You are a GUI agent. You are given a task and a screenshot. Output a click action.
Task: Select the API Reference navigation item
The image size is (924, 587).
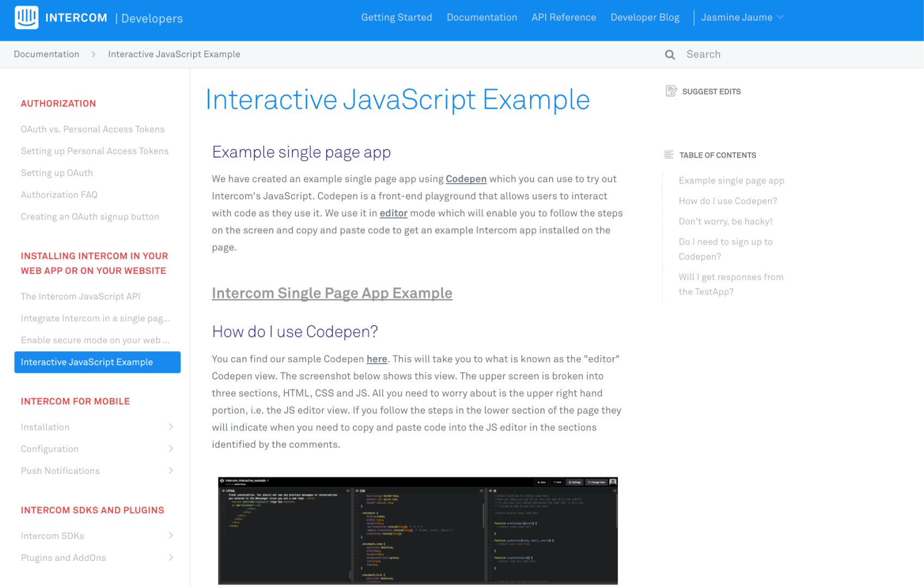(564, 17)
